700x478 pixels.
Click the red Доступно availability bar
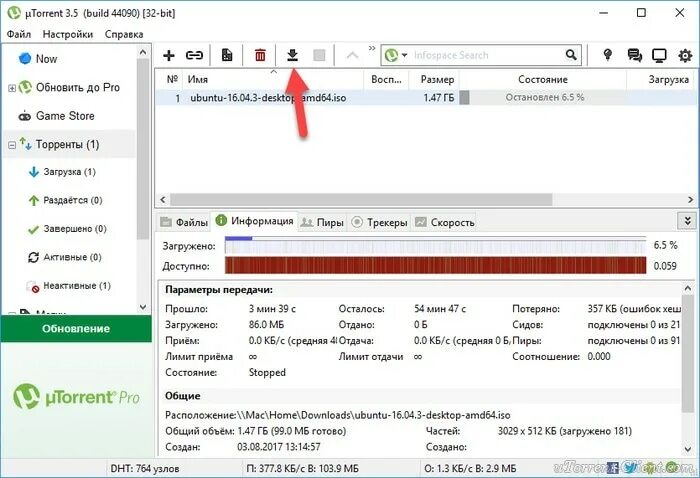435,265
